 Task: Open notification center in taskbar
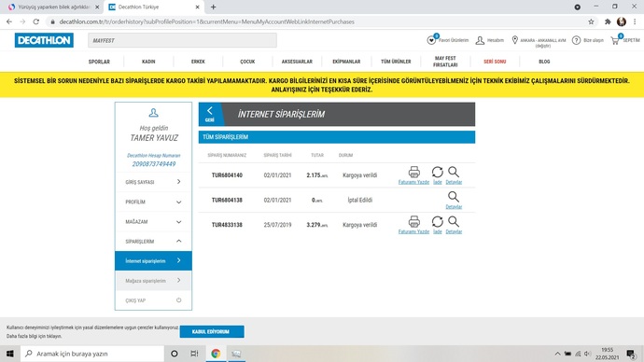point(631,354)
